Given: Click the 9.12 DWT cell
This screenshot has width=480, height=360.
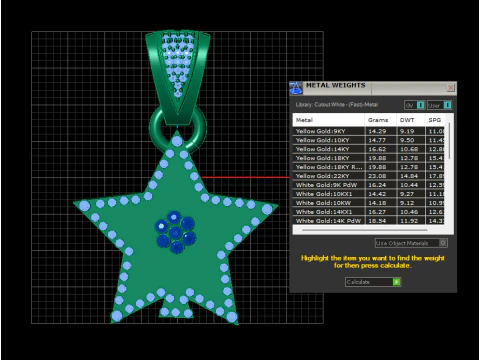Looking at the screenshot, I should [411, 203].
